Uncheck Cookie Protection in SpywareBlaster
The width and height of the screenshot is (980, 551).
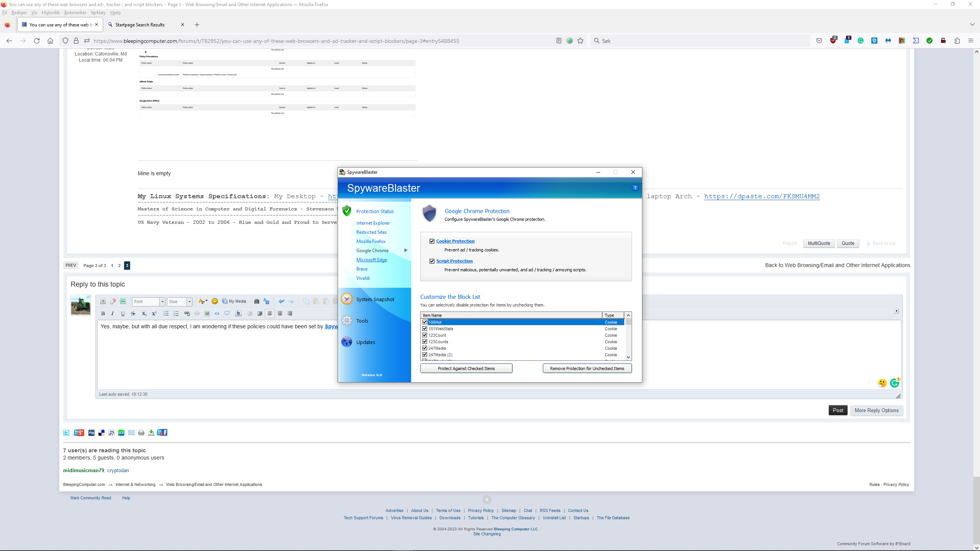[432, 241]
